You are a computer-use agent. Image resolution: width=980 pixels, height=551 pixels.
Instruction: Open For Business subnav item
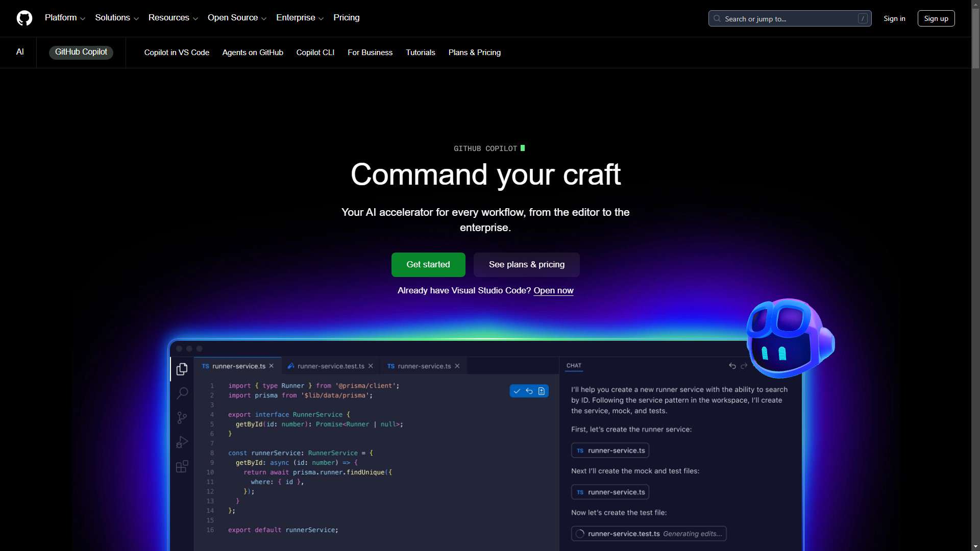click(370, 53)
